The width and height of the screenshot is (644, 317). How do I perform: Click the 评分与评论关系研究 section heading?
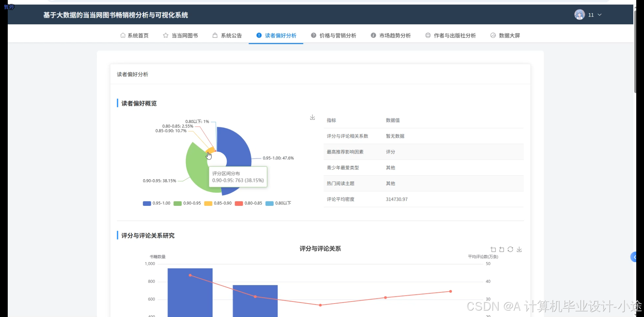coord(148,235)
